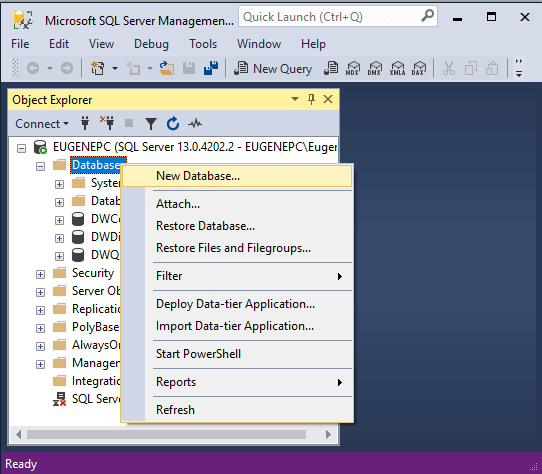Click the New Query button
Screen dimensions: 542x474
pyautogui.click(x=273, y=68)
